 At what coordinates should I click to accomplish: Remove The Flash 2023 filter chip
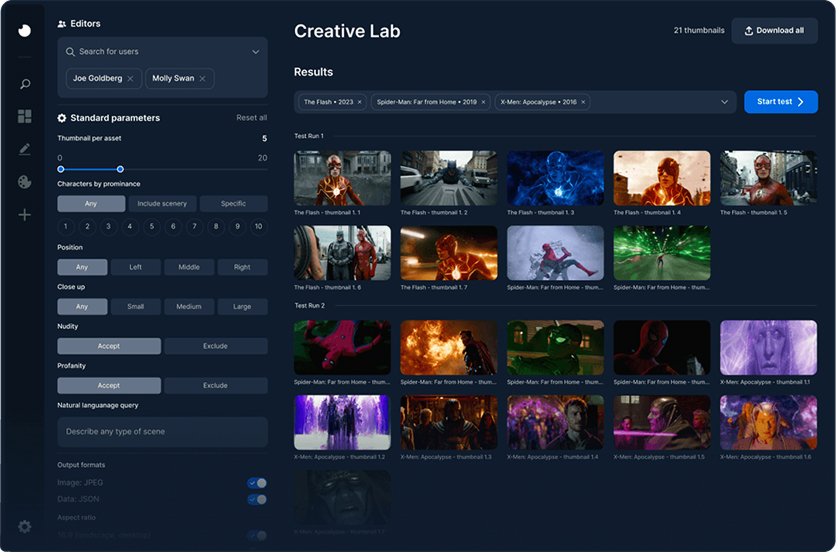(x=359, y=102)
